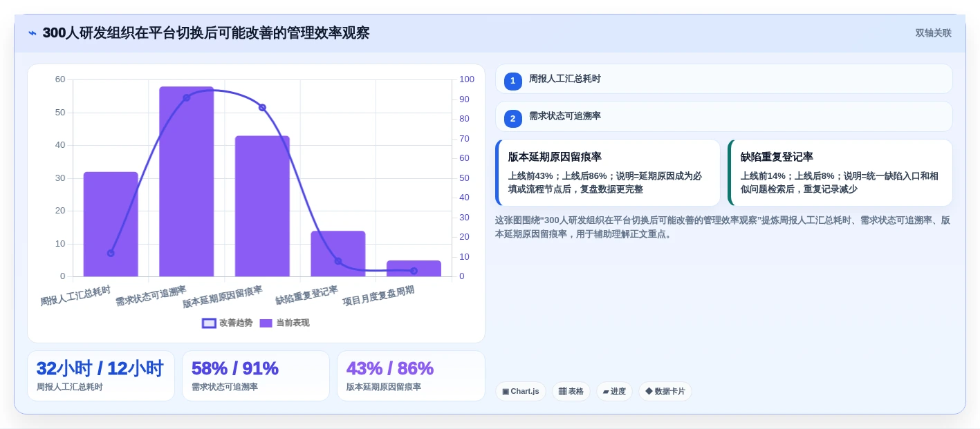Click the chart title 300人研发组织在平台切换后可能改善的管理效率观察

(206, 33)
